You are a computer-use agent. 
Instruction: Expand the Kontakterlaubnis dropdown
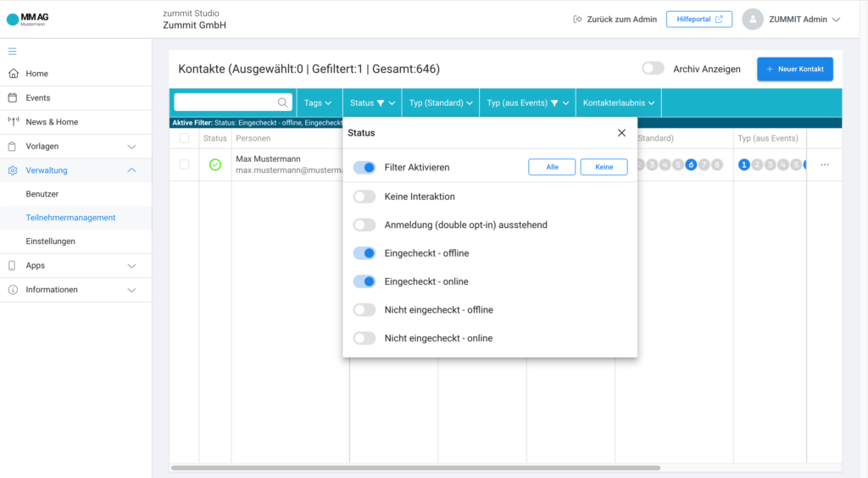[619, 103]
